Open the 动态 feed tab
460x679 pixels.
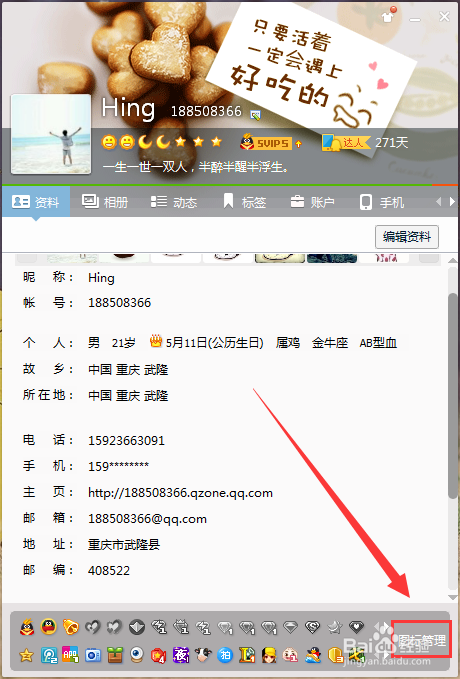coord(174,202)
